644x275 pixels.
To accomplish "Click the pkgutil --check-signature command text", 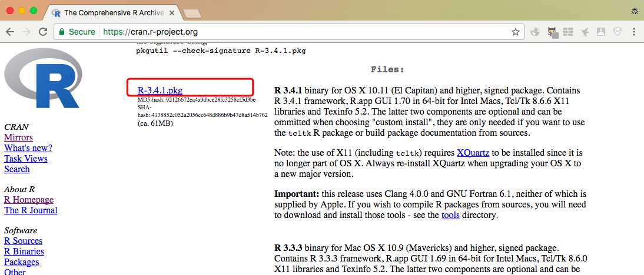I will (x=221, y=51).
